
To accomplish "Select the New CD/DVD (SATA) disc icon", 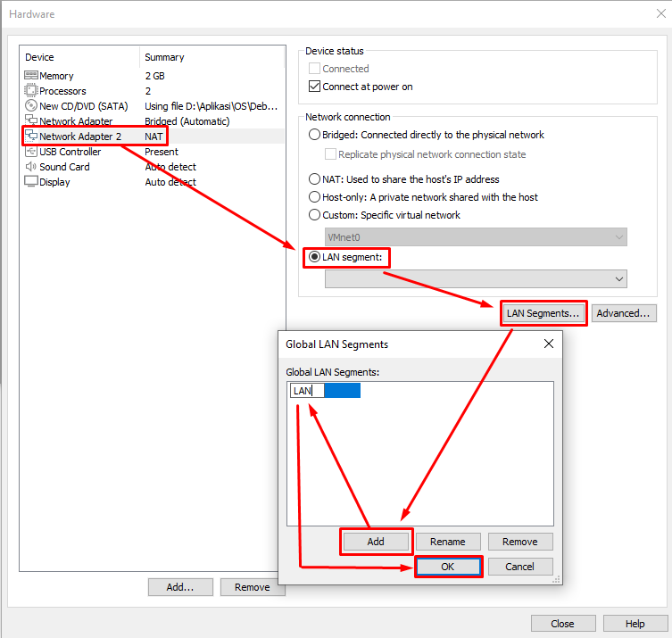I will (31, 106).
